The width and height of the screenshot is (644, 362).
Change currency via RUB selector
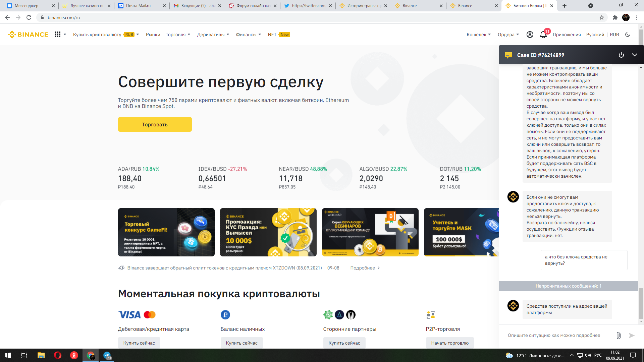[614, 35]
